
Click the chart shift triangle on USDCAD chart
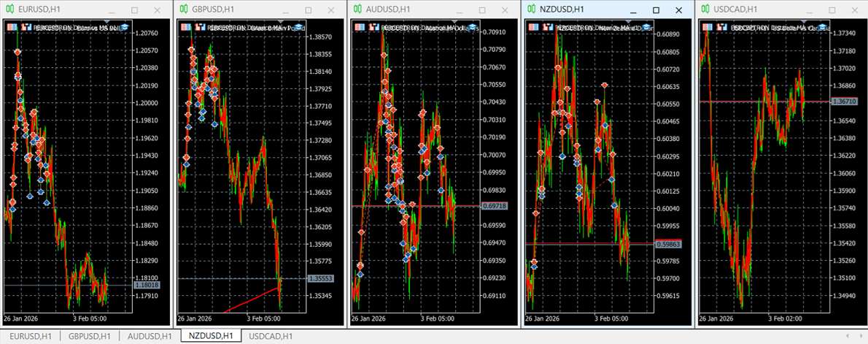point(802,21)
